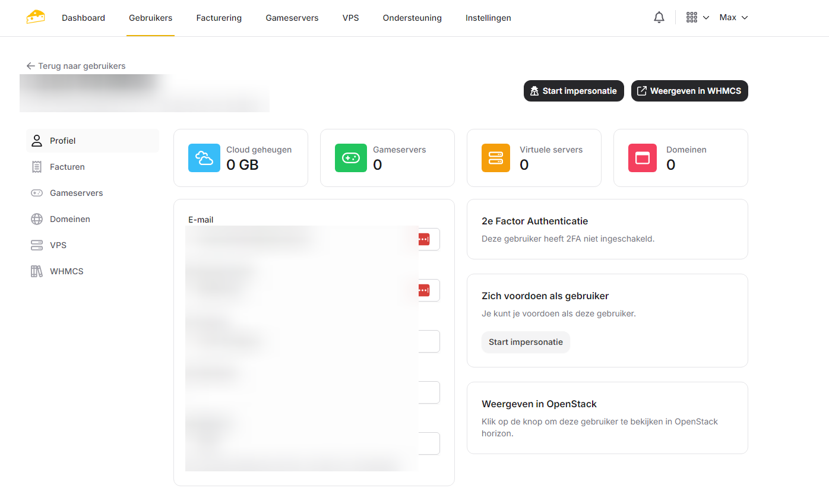Image resolution: width=829 pixels, height=504 pixels.
Task: Click the second red password manager icon
Action: tap(423, 290)
